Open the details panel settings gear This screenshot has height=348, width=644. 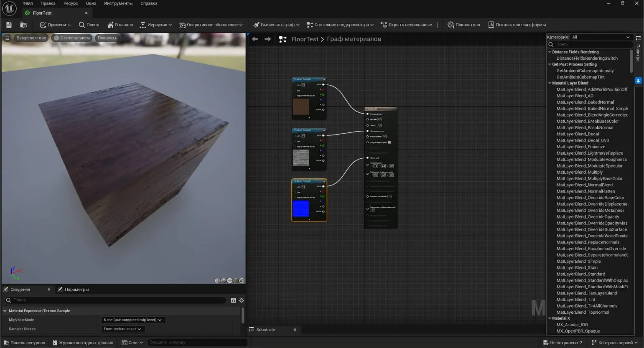(x=242, y=300)
